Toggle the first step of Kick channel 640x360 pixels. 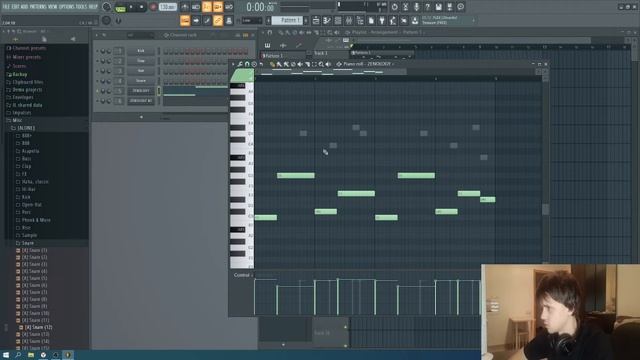point(166,51)
